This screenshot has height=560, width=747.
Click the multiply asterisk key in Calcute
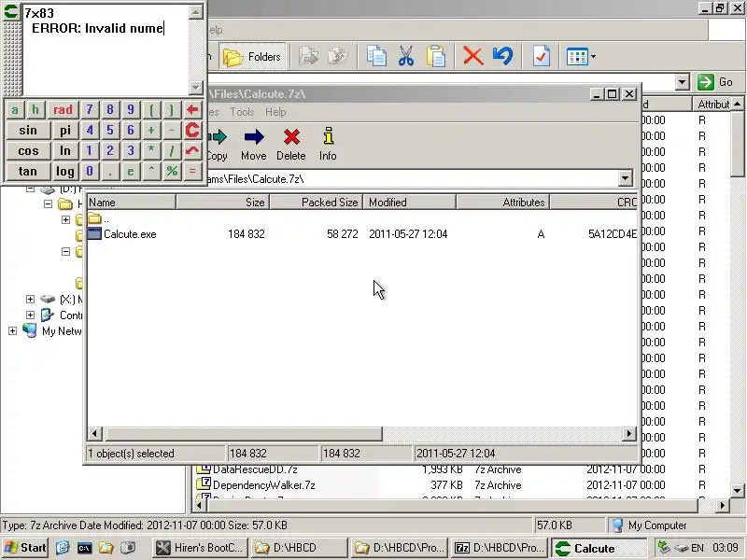(151, 151)
